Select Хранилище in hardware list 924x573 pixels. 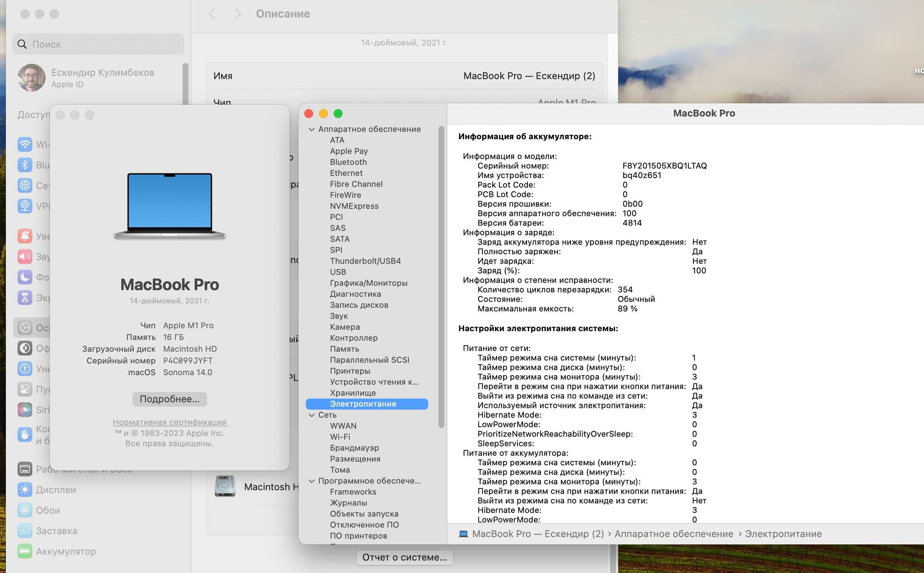coord(353,393)
